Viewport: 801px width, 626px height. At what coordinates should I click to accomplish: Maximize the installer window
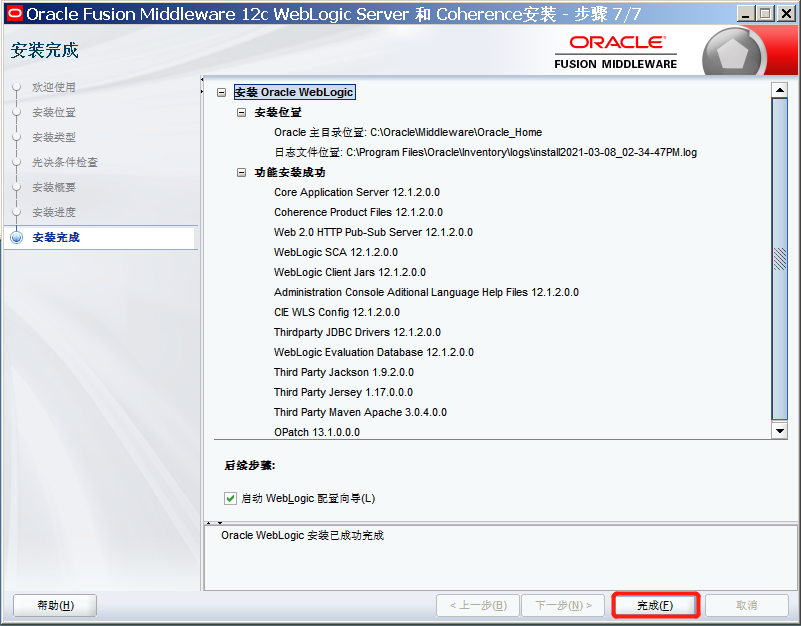[765, 13]
